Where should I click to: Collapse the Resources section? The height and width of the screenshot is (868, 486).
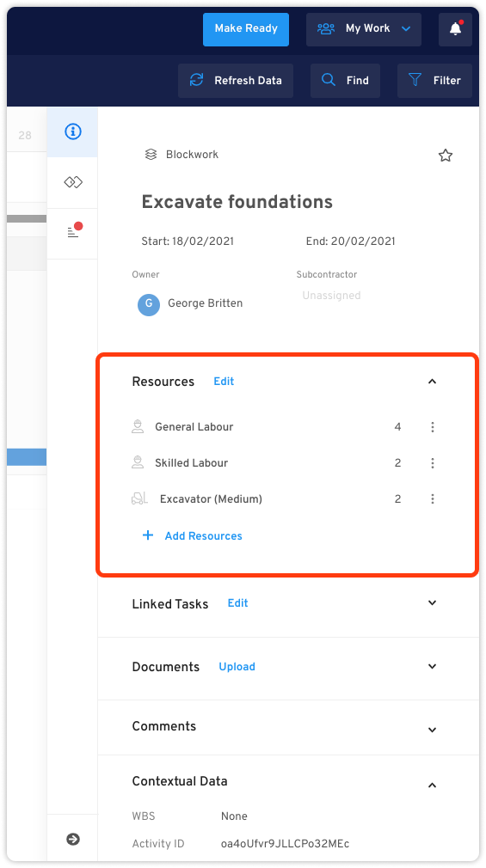[433, 382]
